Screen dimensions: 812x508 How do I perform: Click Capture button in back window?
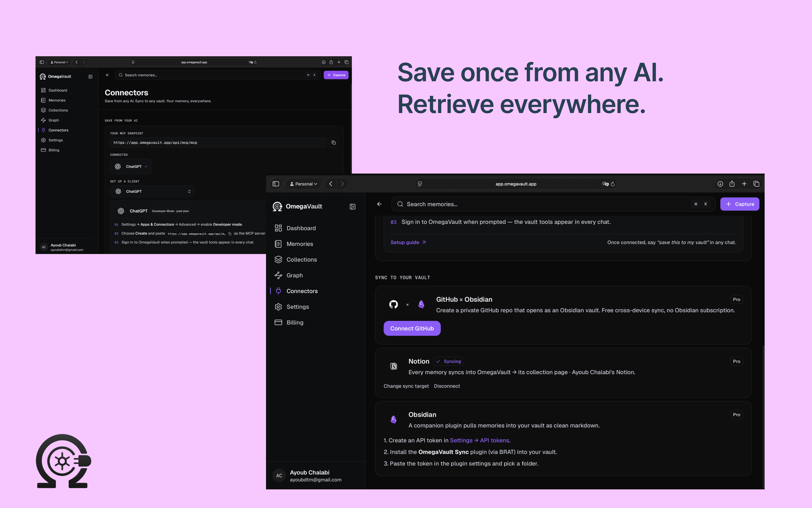click(x=336, y=75)
